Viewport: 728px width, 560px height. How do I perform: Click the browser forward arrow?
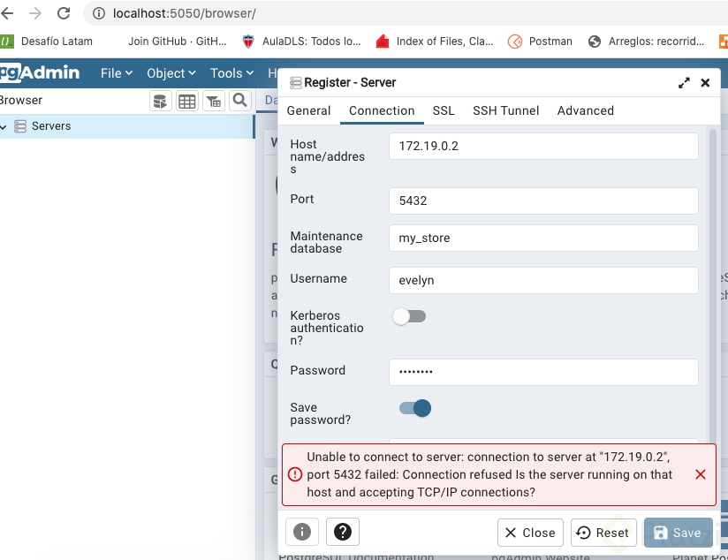(x=35, y=13)
